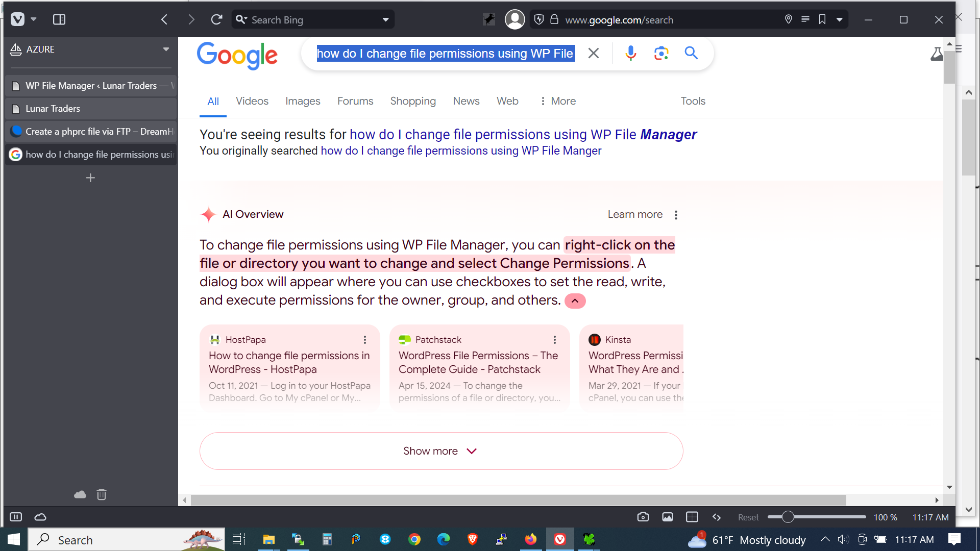
Task: Search instead for WP File Manger
Action: tap(461, 151)
